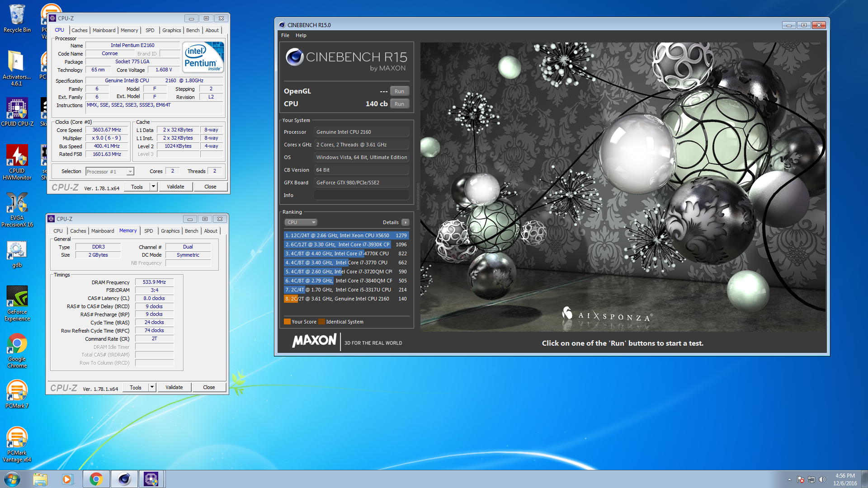The width and height of the screenshot is (868, 488).
Task: Launch CPUID CPU-Z desktop shortcut
Action: (x=17, y=112)
